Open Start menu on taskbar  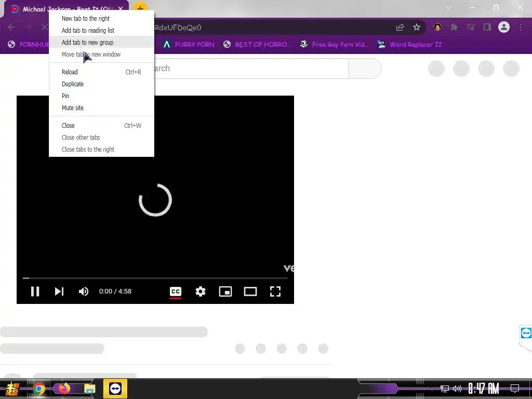click(x=12, y=389)
